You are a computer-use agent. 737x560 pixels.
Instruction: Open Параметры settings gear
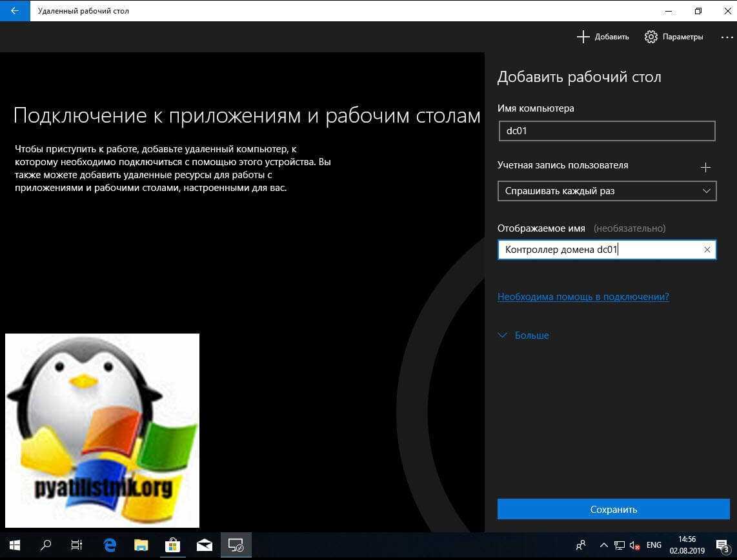pyautogui.click(x=674, y=37)
